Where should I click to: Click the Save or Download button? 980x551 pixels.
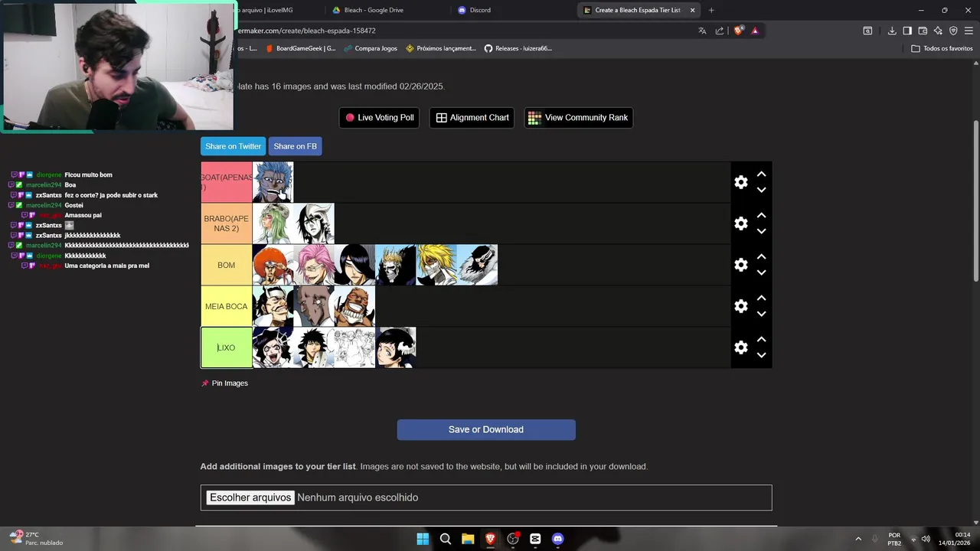486,429
